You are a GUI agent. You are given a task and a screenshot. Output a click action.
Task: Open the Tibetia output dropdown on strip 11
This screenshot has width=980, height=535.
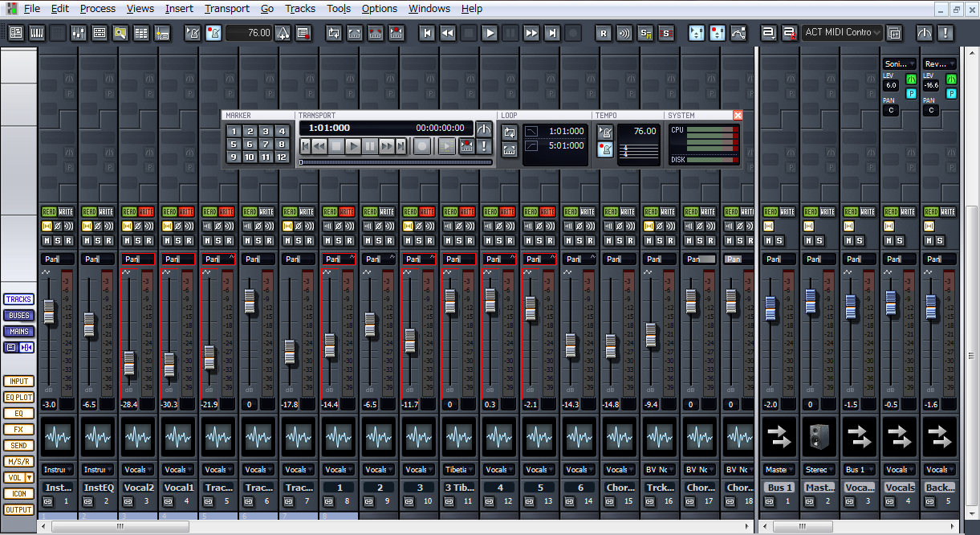tap(459, 470)
